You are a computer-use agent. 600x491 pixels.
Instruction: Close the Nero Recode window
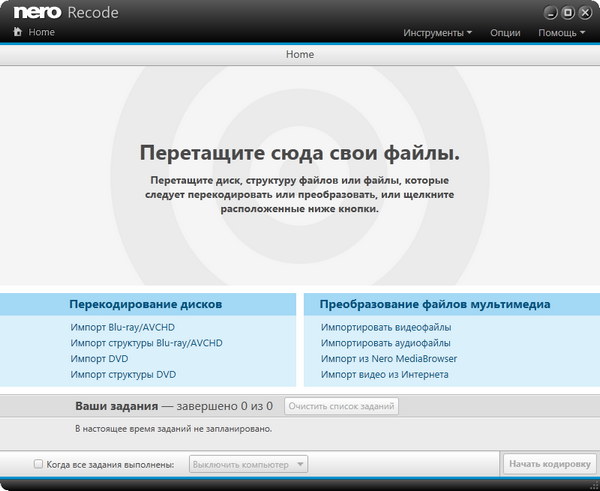(583, 13)
